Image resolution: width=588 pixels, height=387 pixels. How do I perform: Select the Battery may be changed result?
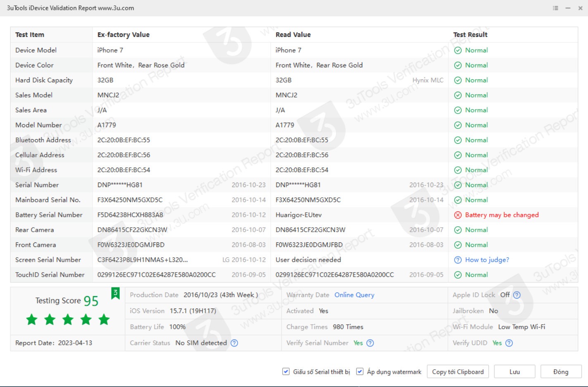(x=502, y=215)
